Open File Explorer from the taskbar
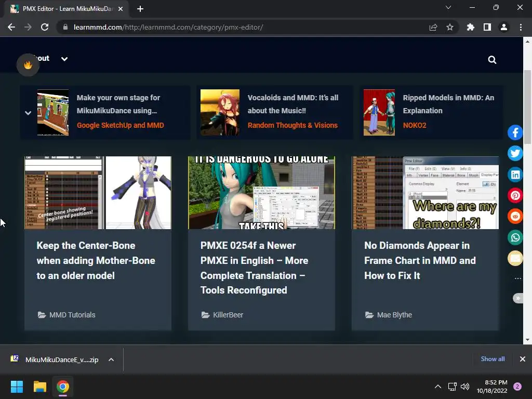The width and height of the screenshot is (532, 399). pyautogui.click(x=39, y=387)
